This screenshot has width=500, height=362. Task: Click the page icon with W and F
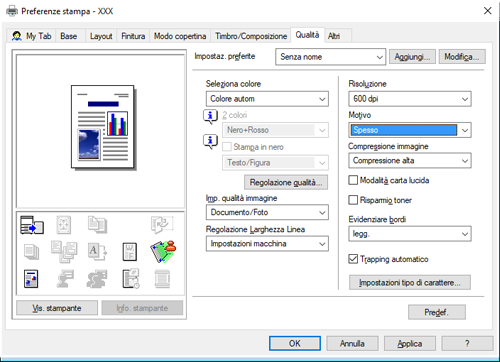point(130,252)
